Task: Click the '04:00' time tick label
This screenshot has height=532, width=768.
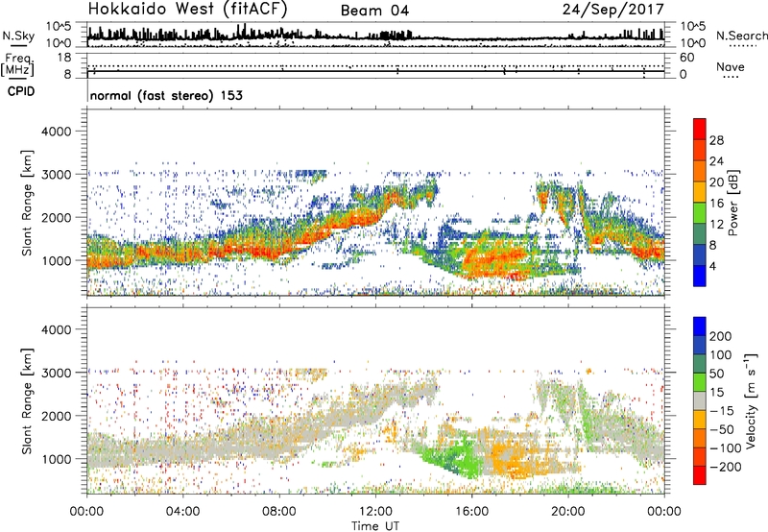Action: [183, 512]
